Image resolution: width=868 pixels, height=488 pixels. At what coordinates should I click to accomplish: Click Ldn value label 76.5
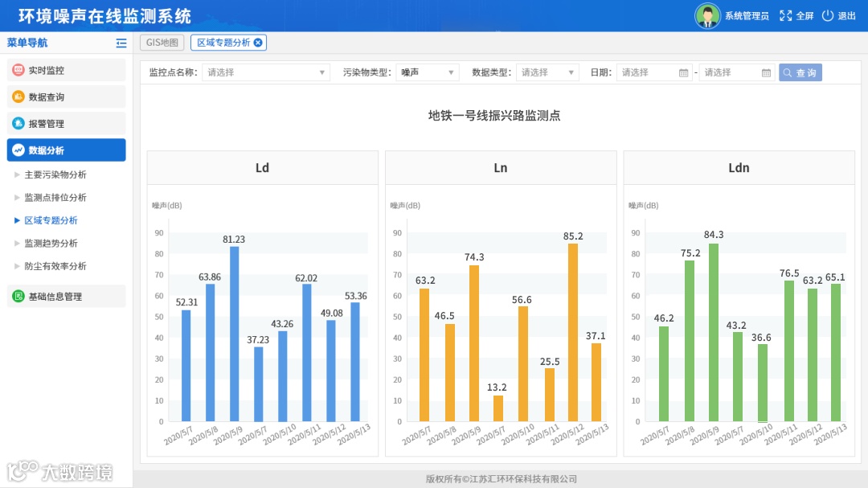(x=789, y=273)
